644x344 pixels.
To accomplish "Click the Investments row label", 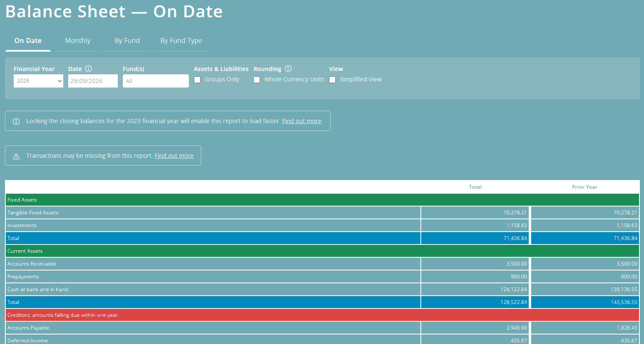I will 22,225.
